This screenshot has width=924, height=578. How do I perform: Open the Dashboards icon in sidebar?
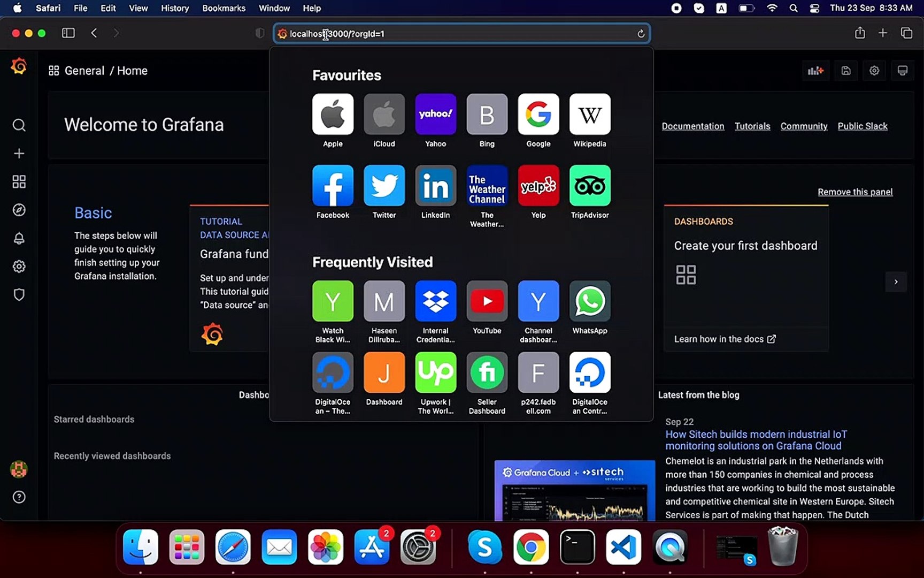(x=19, y=182)
